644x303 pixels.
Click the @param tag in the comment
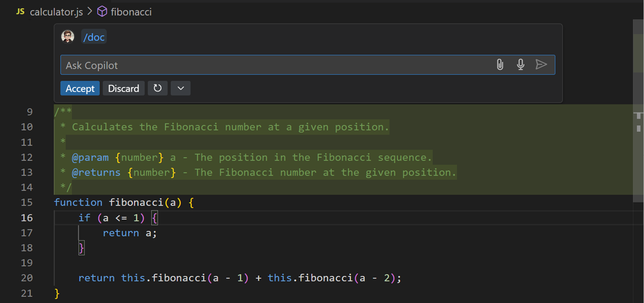pyautogui.click(x=90, y=157)
